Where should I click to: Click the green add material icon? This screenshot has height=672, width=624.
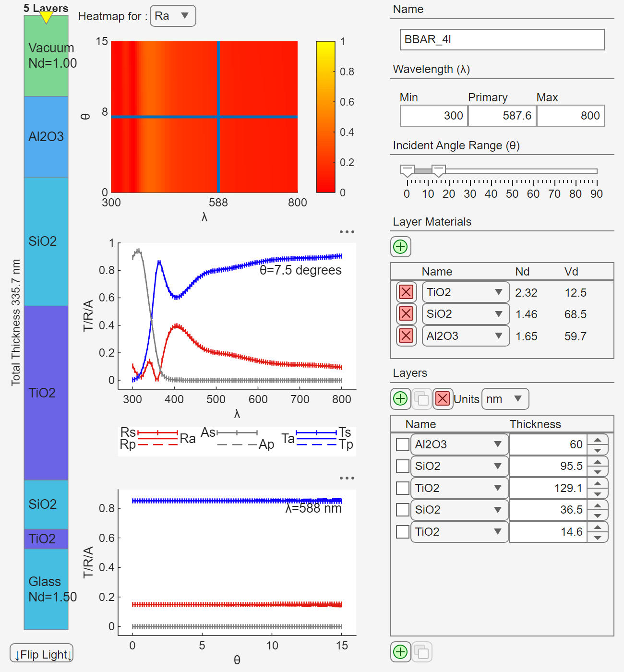point(400,247)
